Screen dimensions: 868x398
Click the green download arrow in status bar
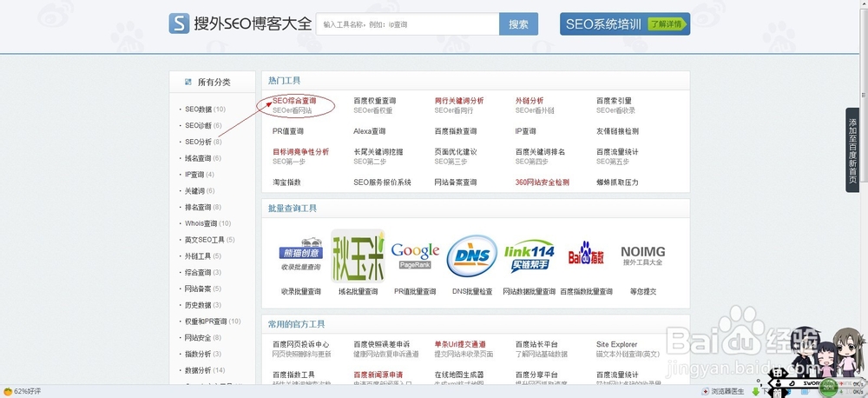click(755, 391)
